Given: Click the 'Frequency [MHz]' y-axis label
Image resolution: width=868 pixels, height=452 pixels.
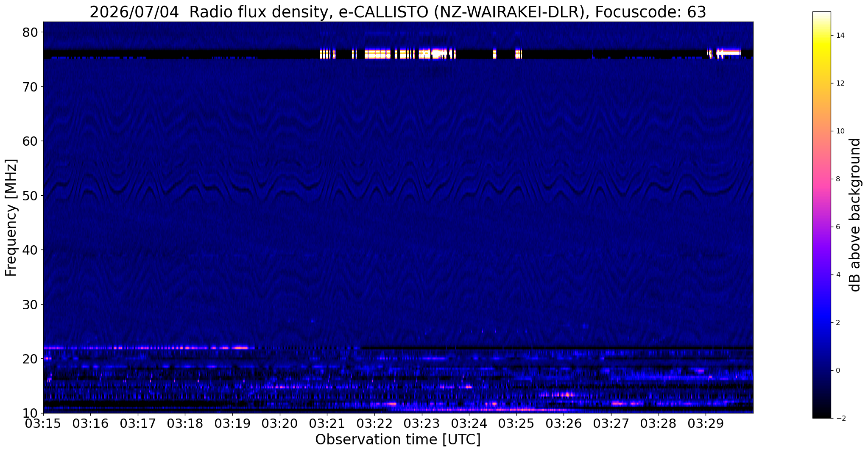Looking at the screenshot, I should 11,217.
